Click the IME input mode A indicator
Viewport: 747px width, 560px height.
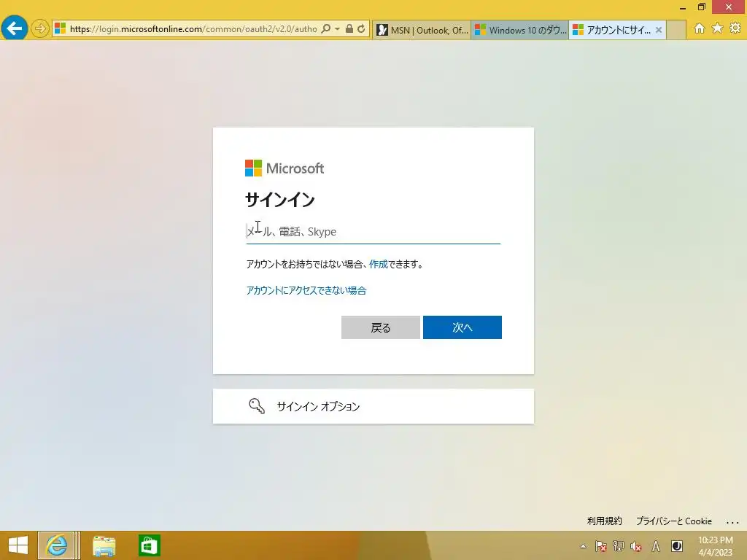tap(656, 546)
